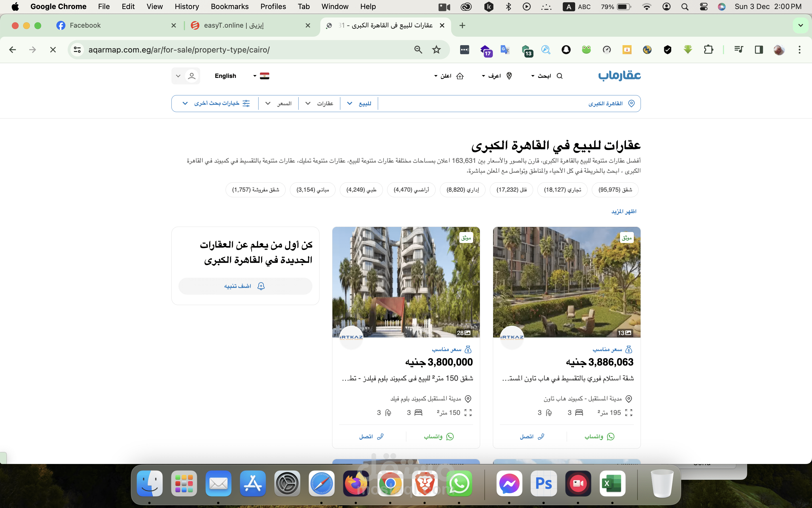
Task: Open Brave browser from the Dock
Action: [424, 484]
